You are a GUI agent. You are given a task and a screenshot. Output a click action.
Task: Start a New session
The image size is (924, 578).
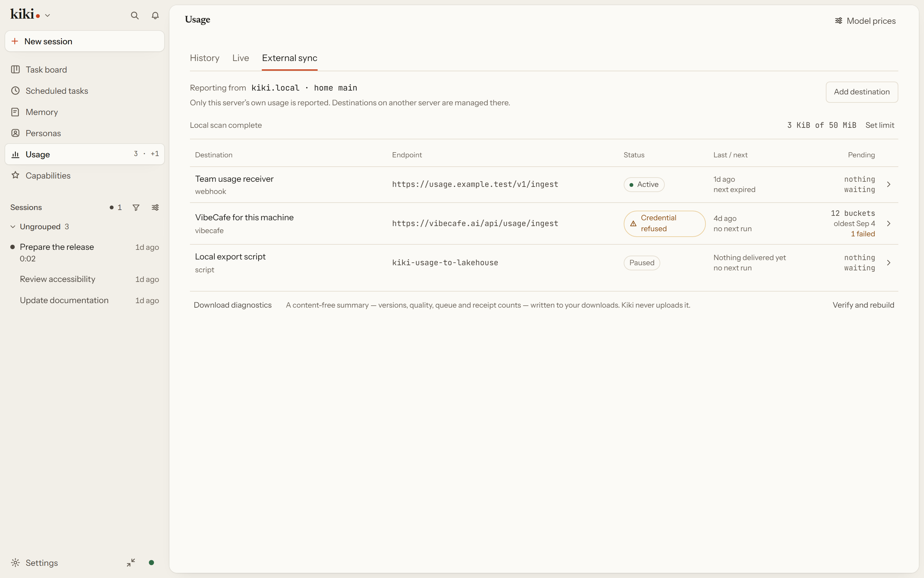pos(84,41)
